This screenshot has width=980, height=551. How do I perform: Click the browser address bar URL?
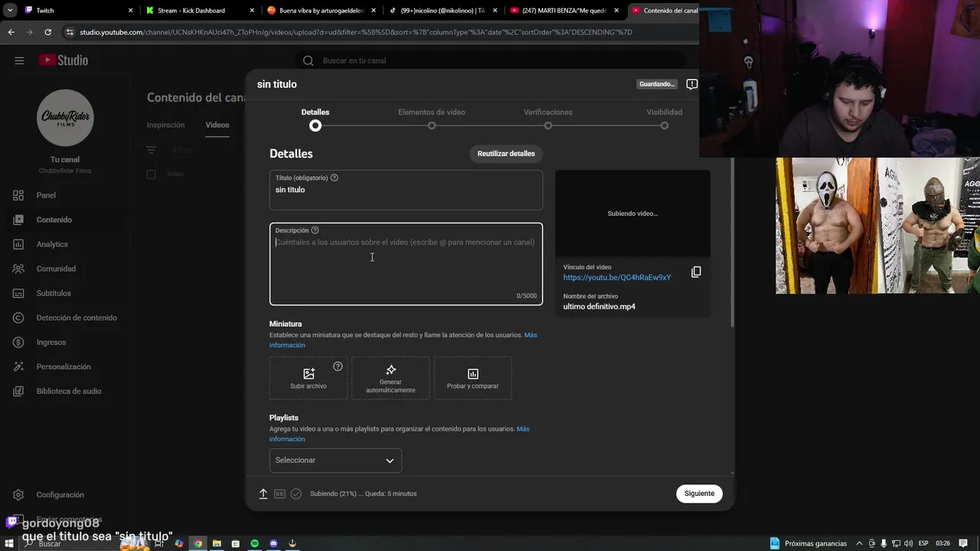[356, 32]
